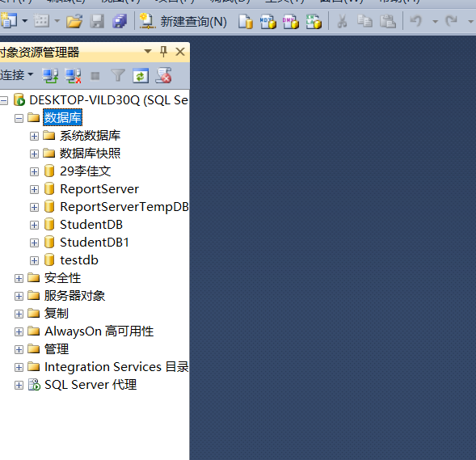Expand the testdb database
Viewport: 476px width, 460px height.
(x=34, y=260)
